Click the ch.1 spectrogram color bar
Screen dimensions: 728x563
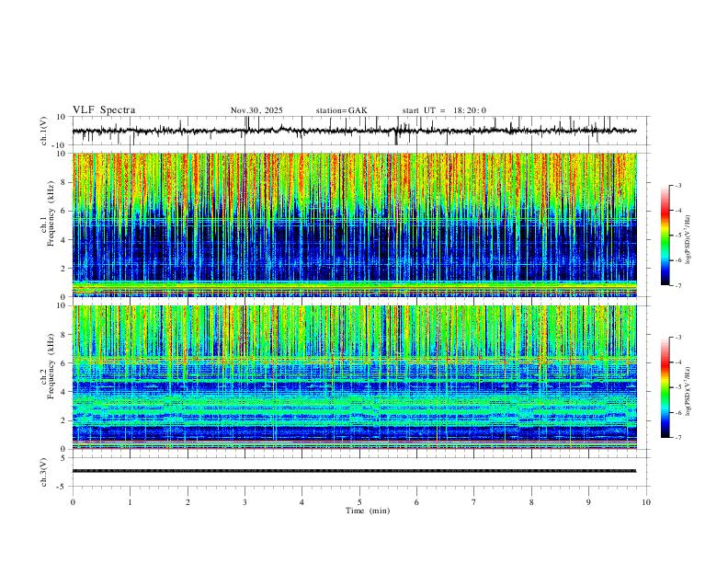click(x=665, y=236)
